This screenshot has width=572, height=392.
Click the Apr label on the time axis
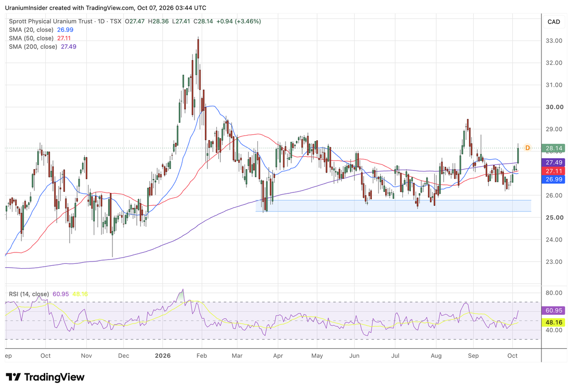click(x=278, y=355)
